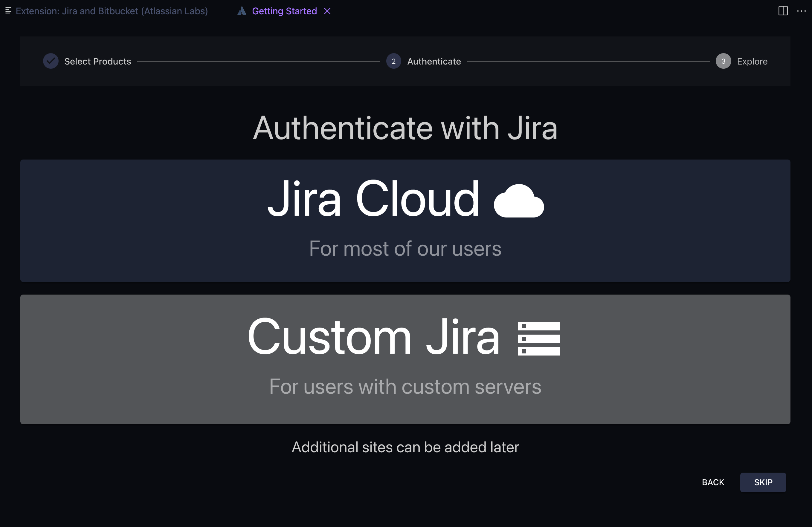Click "Additional sites can be added later" text
Viewport: 812px width, 527px height.
405,447
